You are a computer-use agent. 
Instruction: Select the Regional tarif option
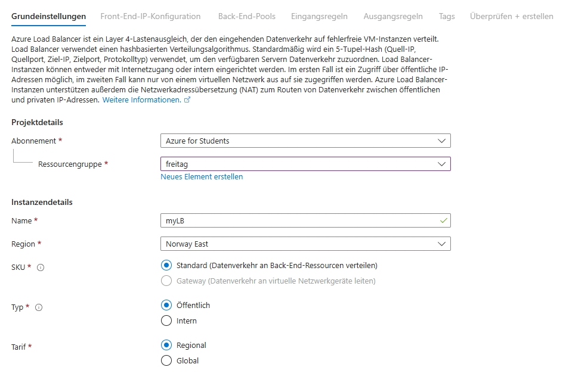coord(166,345)
